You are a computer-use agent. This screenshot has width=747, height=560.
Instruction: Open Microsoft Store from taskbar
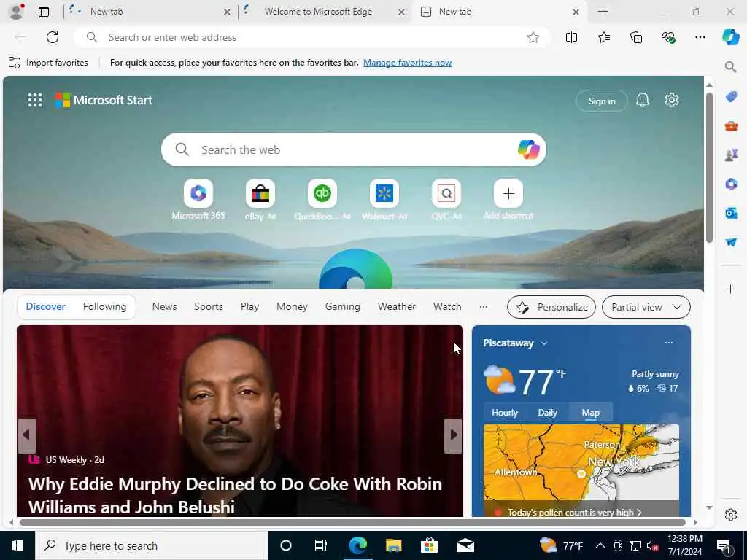click(429, 545)
